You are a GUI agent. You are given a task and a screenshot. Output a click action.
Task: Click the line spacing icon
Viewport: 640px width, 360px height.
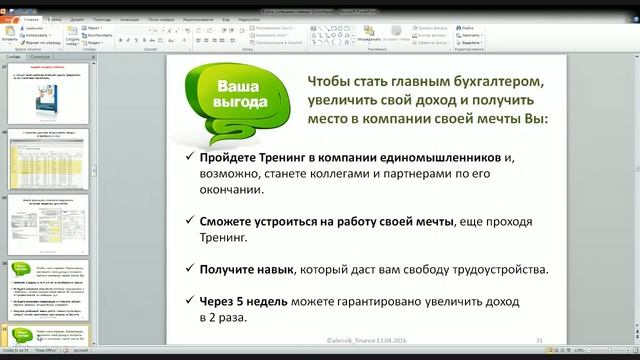[x=242, y=31]
